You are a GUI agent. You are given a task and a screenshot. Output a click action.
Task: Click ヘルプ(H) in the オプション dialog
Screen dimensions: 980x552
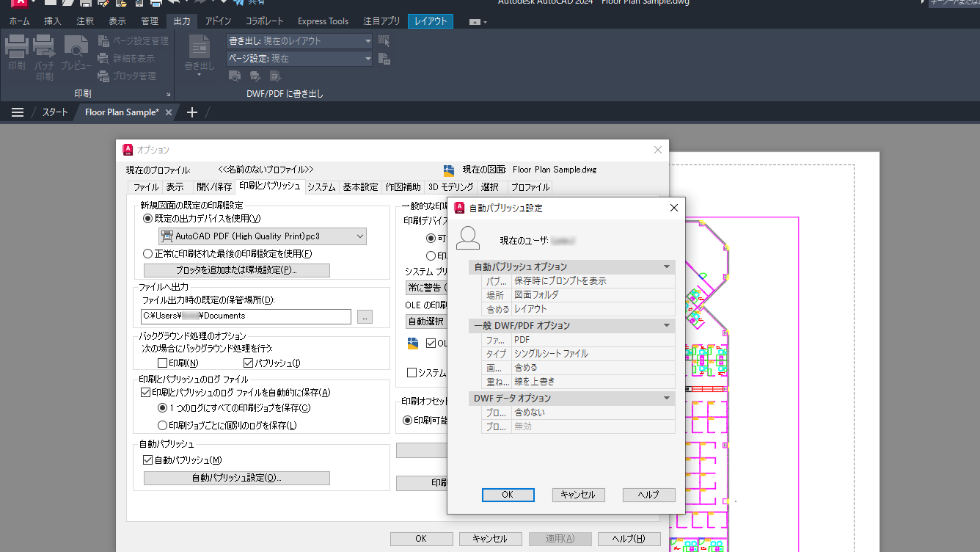[x=629, y=539]
